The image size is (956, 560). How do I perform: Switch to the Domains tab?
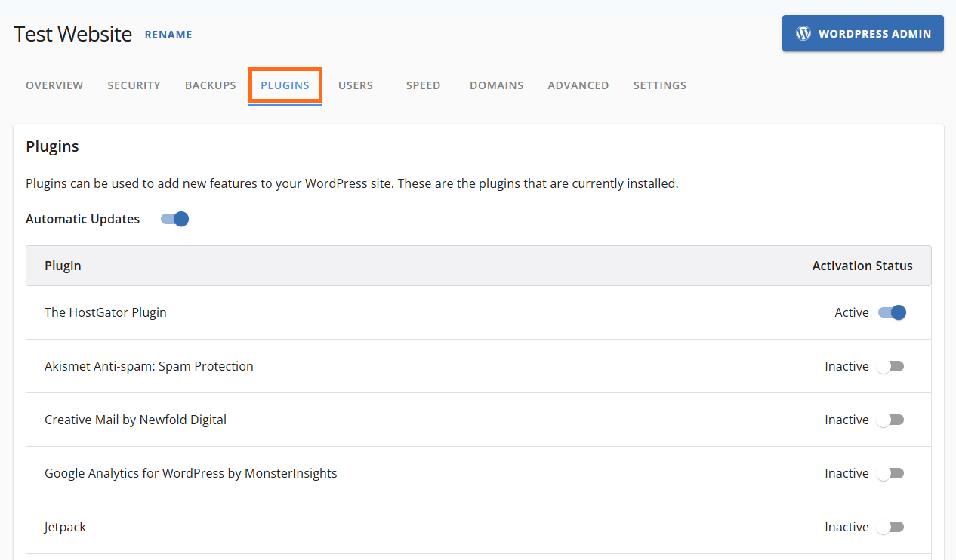point(497,85)
